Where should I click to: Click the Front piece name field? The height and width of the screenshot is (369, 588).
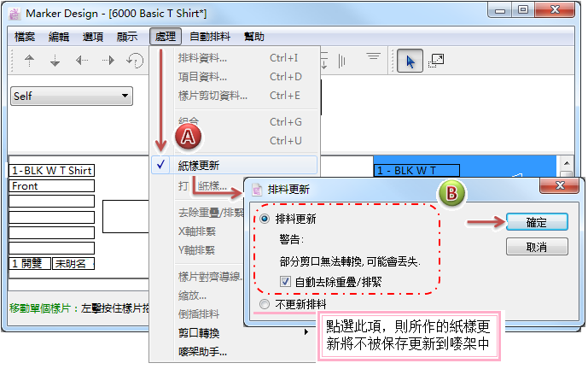pos(52,186)
